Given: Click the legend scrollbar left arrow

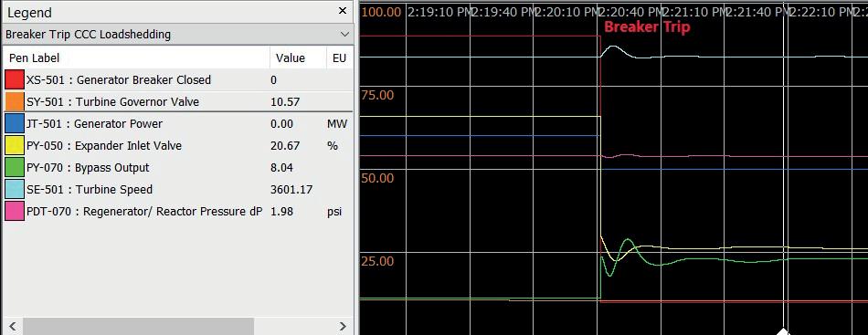Looking at the screenshot, I should [x=12, y=326].
